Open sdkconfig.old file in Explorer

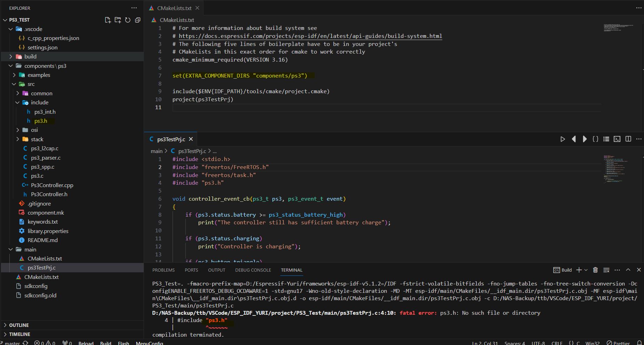tap(40, 295)
